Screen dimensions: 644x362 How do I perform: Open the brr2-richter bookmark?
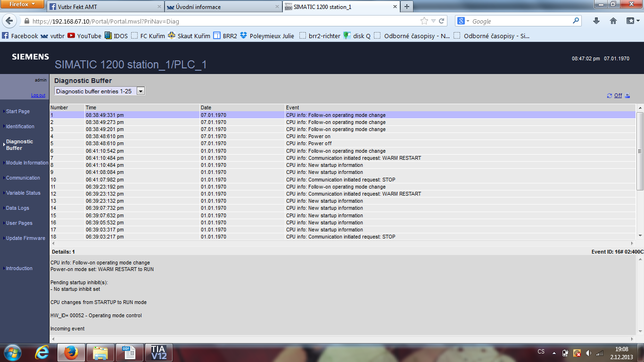(x=320, y=36)
